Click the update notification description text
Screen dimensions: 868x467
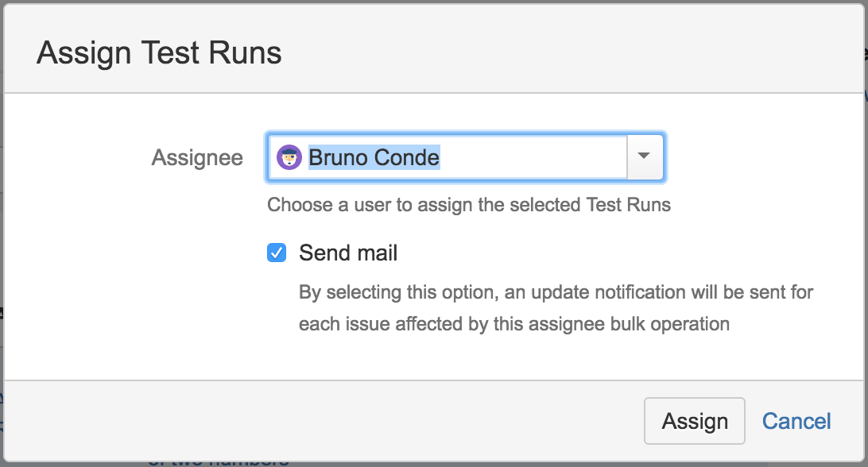(556, 307)
